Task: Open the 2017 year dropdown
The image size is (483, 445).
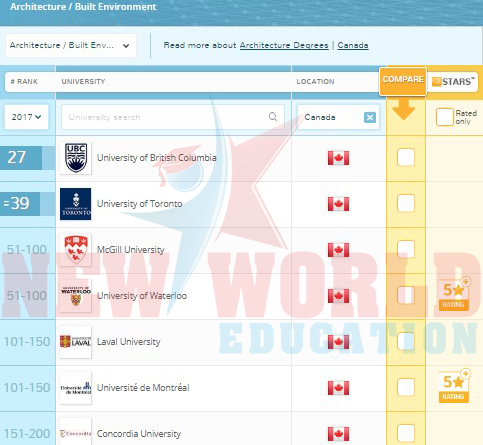Action: pyautogui.click(x=26, y=117)
